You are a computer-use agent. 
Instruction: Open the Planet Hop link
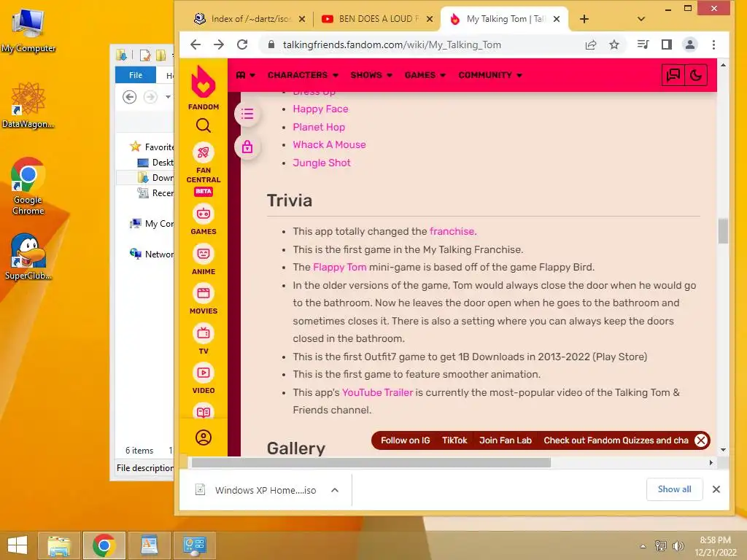click(x=319, y=127)
